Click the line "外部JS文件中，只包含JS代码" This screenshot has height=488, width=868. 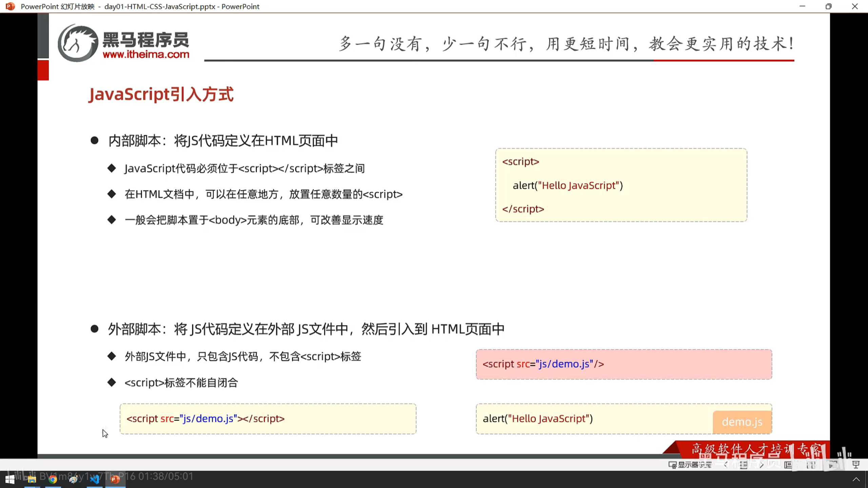pyautogui.click(x=243, y=357)
